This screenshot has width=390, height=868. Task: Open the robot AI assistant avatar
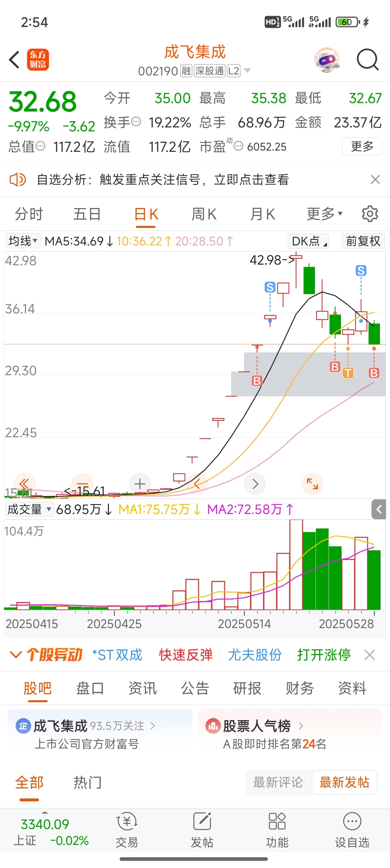327,60
